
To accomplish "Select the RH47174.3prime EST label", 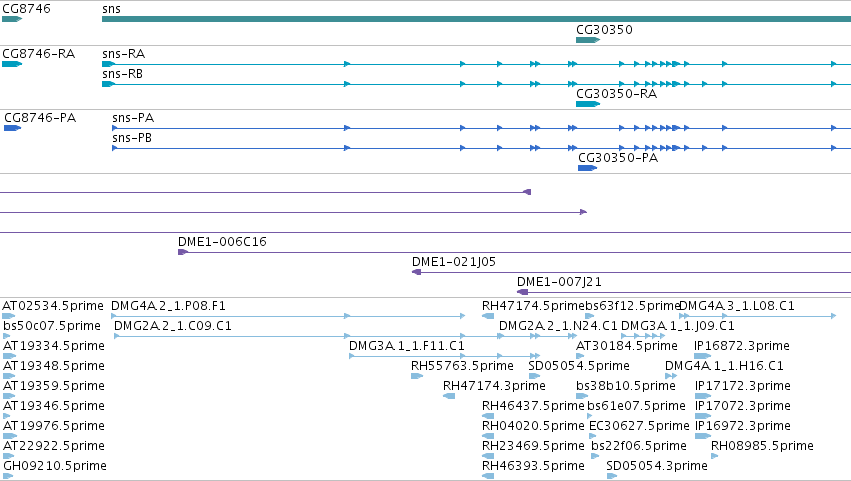I will tap(494, 386).
